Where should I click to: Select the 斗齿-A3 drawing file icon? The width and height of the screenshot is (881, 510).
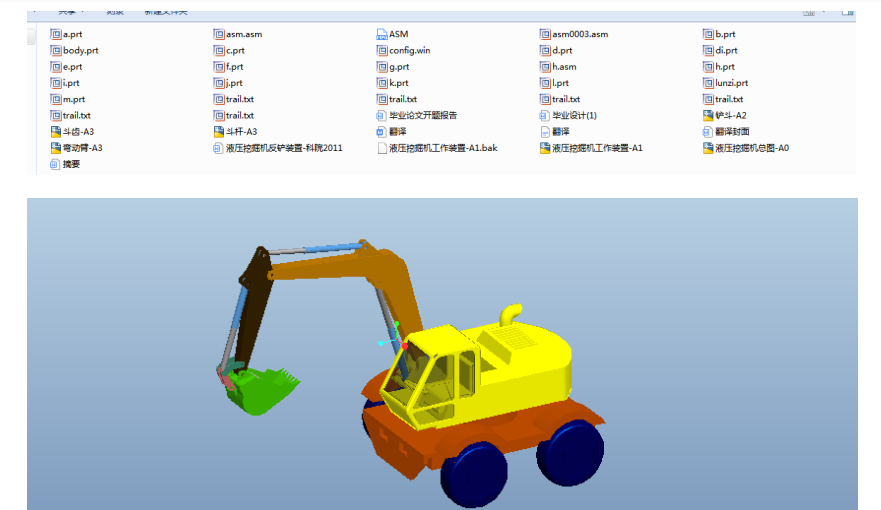(56, 132)
